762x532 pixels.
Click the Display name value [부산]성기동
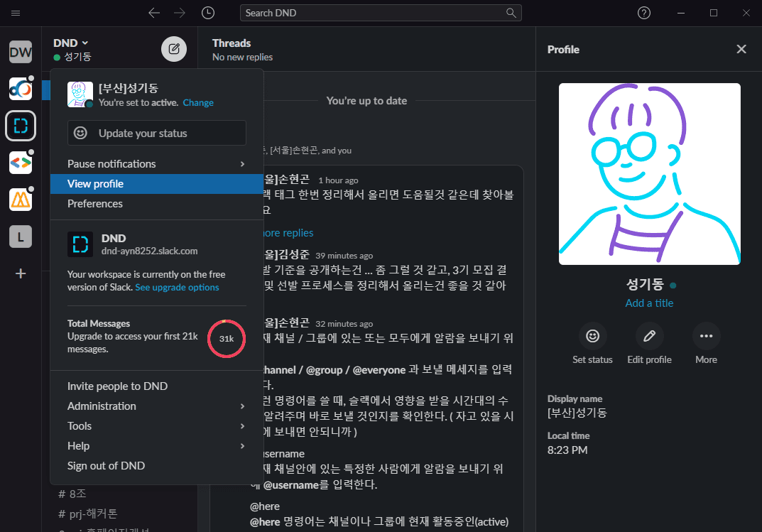click(x=577, y=413)
